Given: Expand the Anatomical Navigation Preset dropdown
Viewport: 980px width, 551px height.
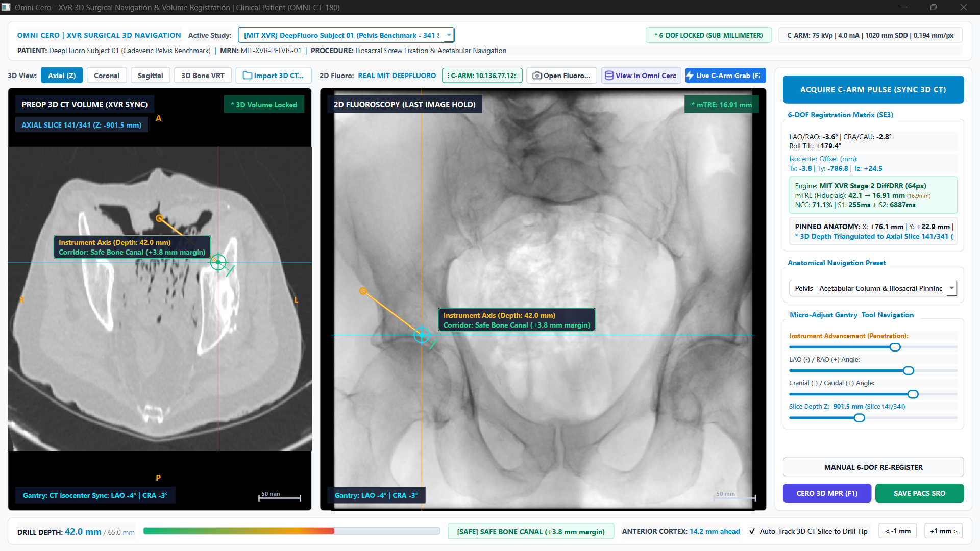Looking at the screenshot, I should (873, 288).
